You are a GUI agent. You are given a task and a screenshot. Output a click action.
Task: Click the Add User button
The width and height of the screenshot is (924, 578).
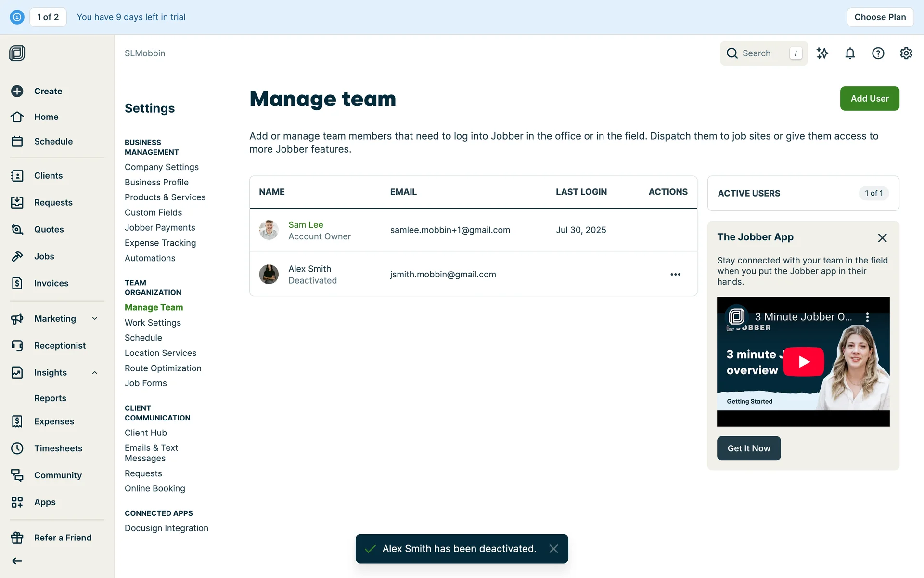(869, 98)
